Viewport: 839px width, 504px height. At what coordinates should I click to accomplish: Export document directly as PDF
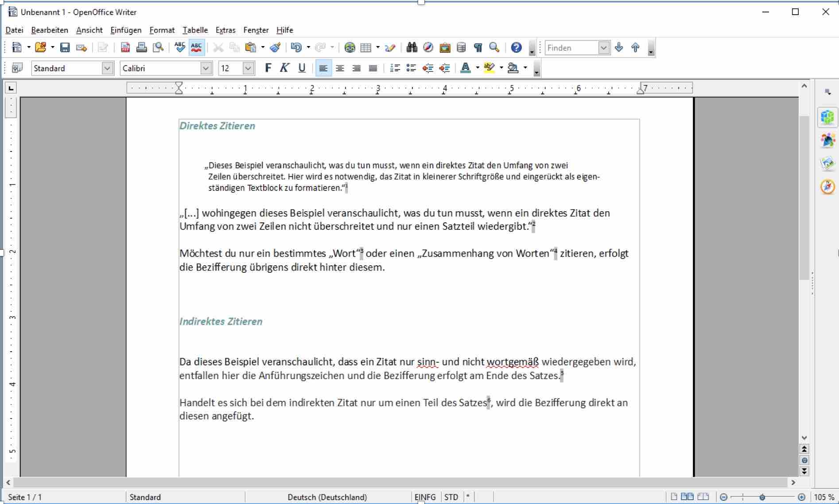[x=125, y=48]
